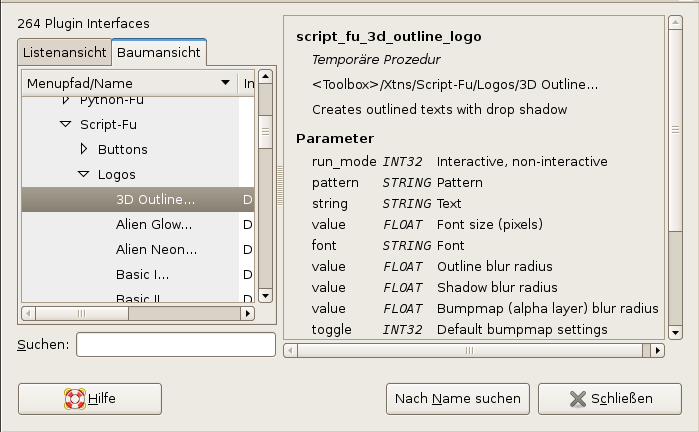Screen dimensions: 699x432
Task: Click the toggle parameter name
Action: [x=332, y=329]
